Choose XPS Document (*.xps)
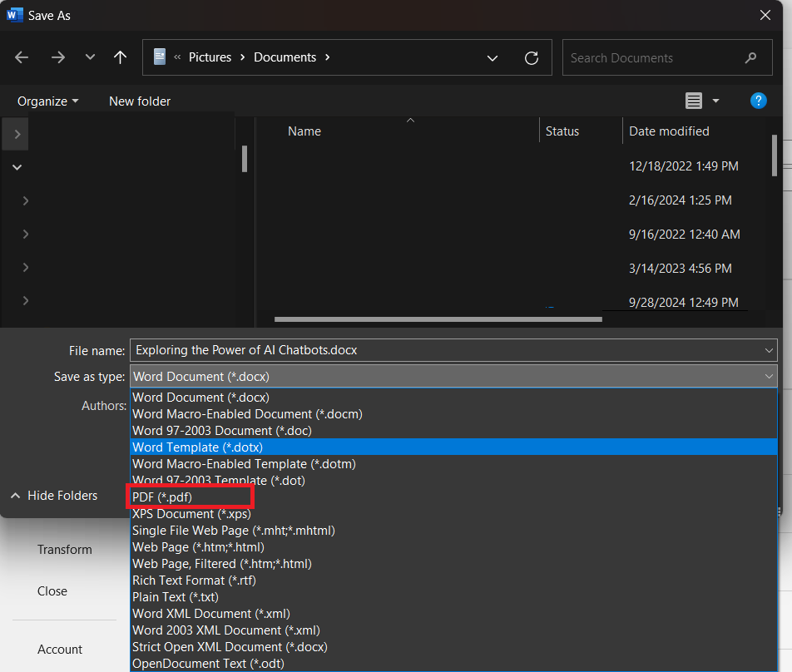792x672 pixels. (453, 514)
